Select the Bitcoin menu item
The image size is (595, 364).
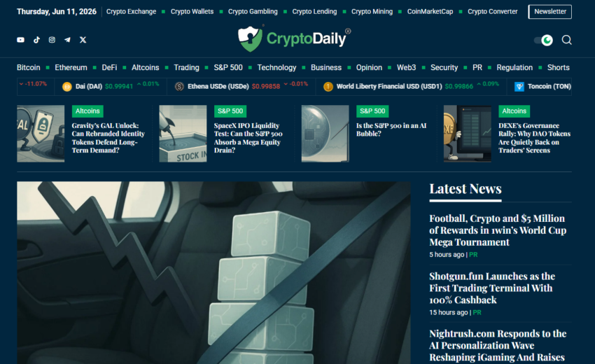[x=29, y=68]
